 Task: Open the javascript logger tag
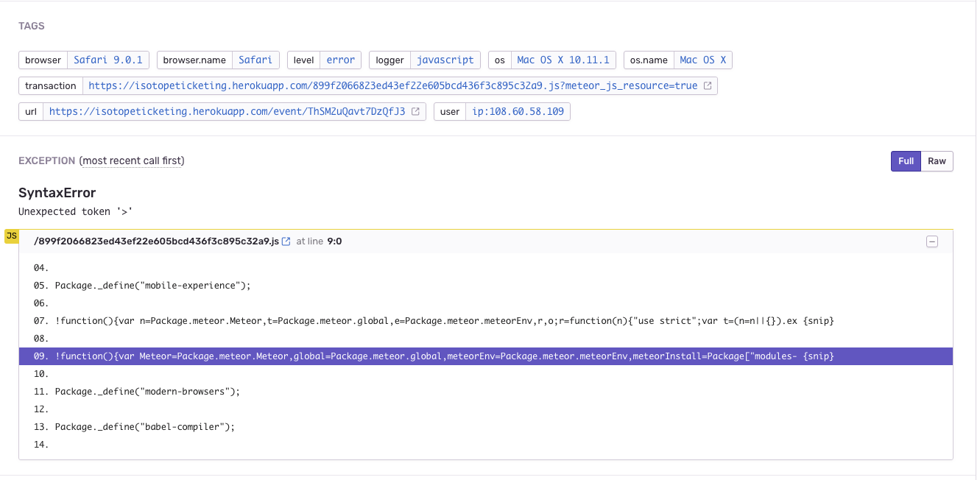443,60
